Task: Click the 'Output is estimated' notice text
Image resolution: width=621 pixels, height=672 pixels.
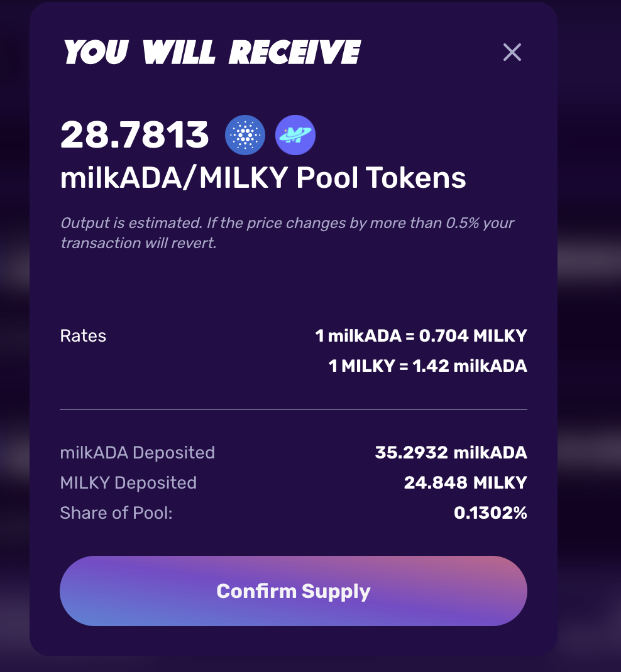Action: click(x=287, y=224)
